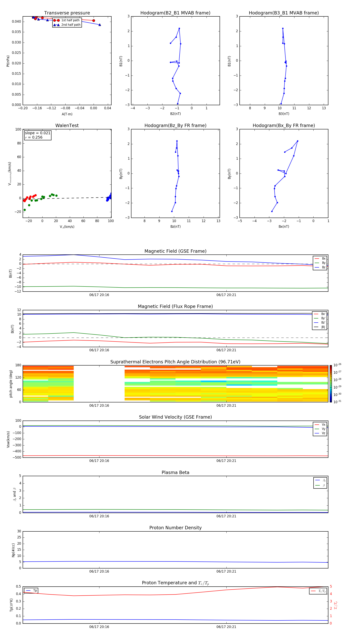Click the 'Pt(nPa)' y-axis label

pyautogui.click(x=8, y=61)
